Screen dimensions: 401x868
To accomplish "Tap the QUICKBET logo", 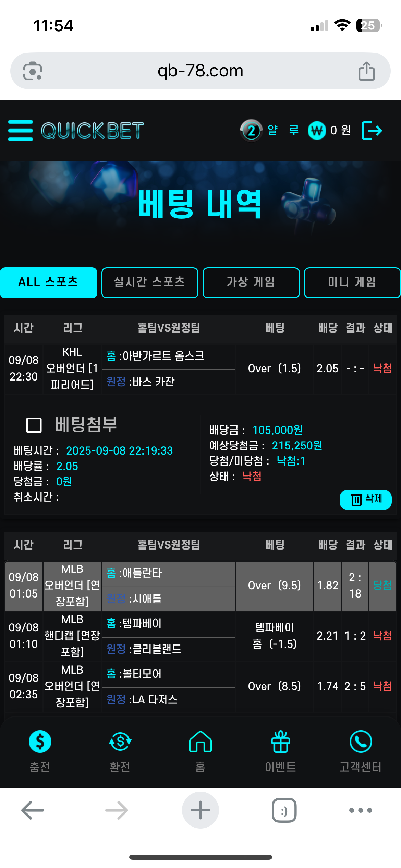I will [93, 131].
